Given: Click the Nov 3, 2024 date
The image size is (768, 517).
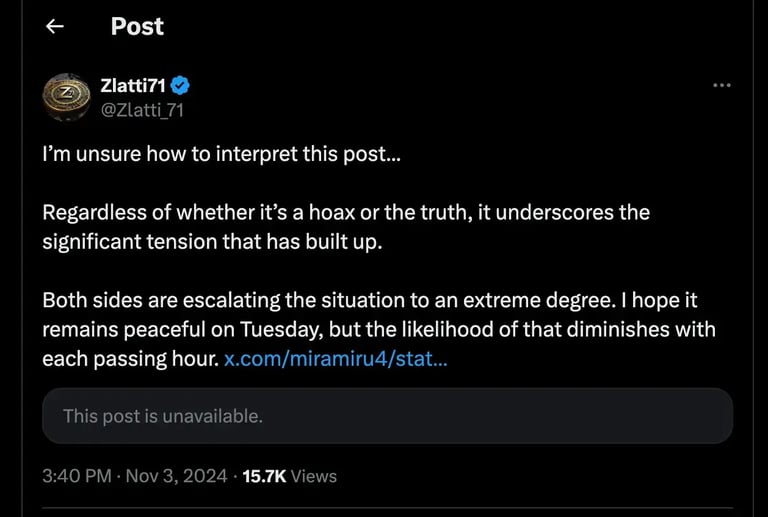Looking at the screenshot, I should coord(175,476).
